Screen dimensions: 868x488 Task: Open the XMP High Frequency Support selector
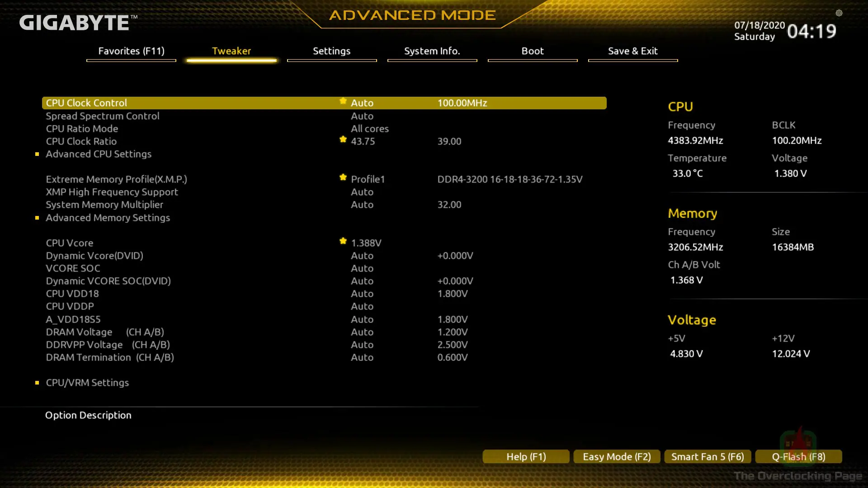click(x=362, y=192)
